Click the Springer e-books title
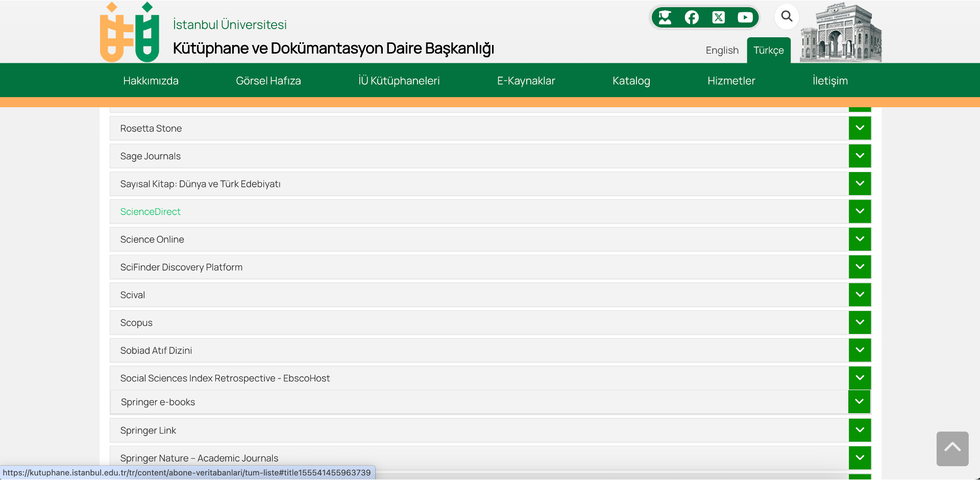This screenshot has height=480, width=980. tap(158, 402)
